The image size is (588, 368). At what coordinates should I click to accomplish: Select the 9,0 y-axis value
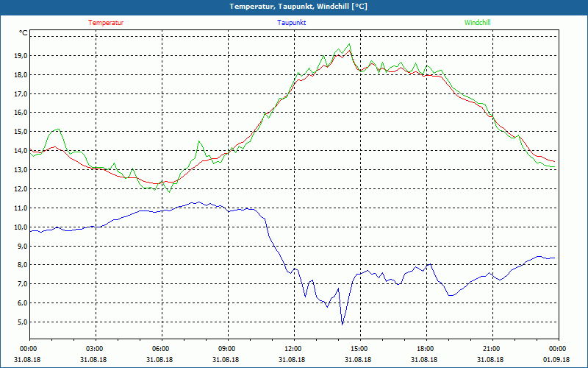22,246
